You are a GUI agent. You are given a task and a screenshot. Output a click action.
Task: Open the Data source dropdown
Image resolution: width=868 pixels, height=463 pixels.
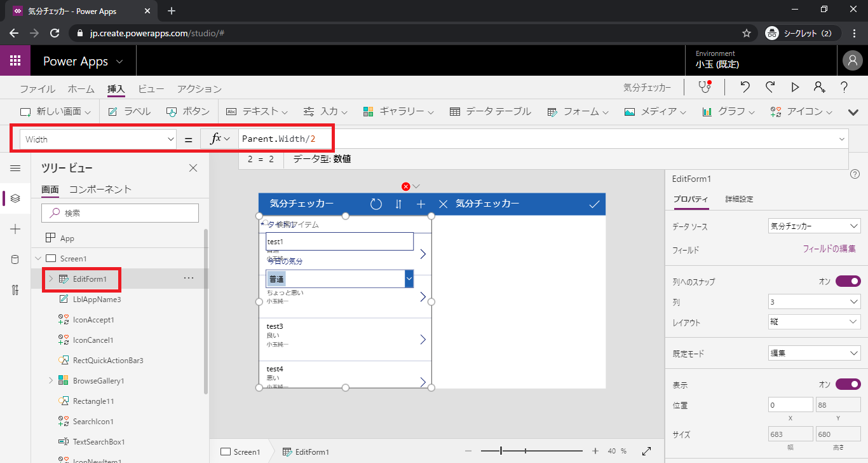click(x=814, y=226)
